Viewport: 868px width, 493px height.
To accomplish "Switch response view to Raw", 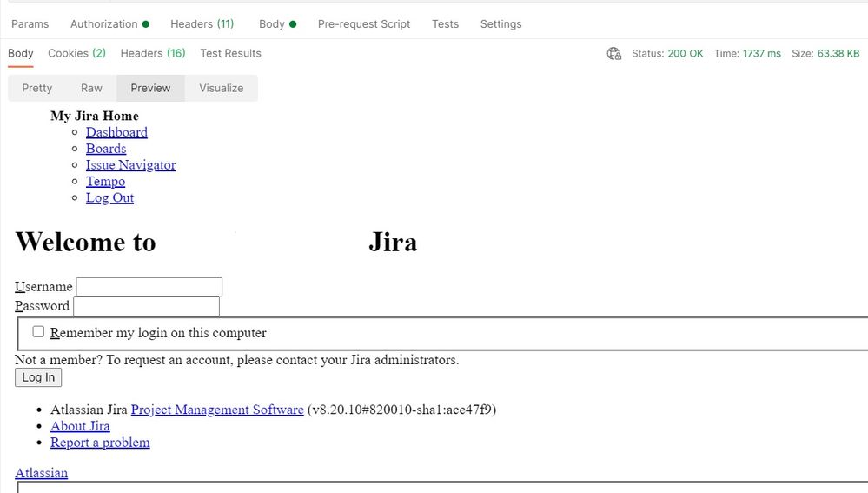I will [x=91, y=88].
